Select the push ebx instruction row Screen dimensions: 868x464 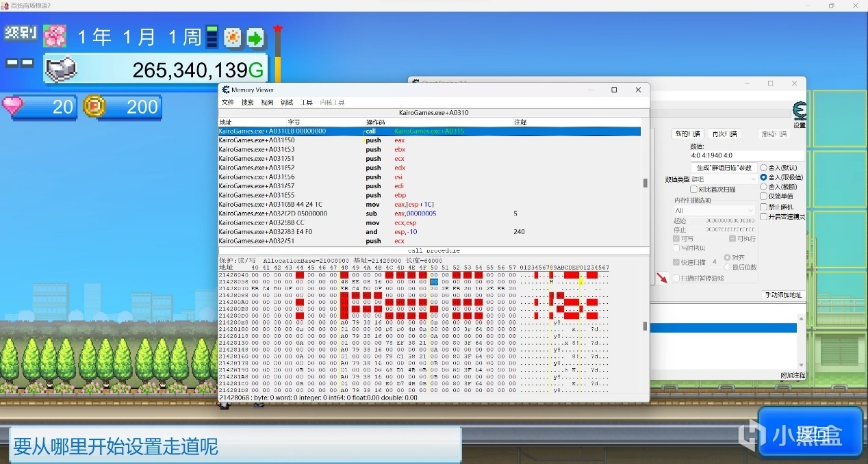pos(429,149)
